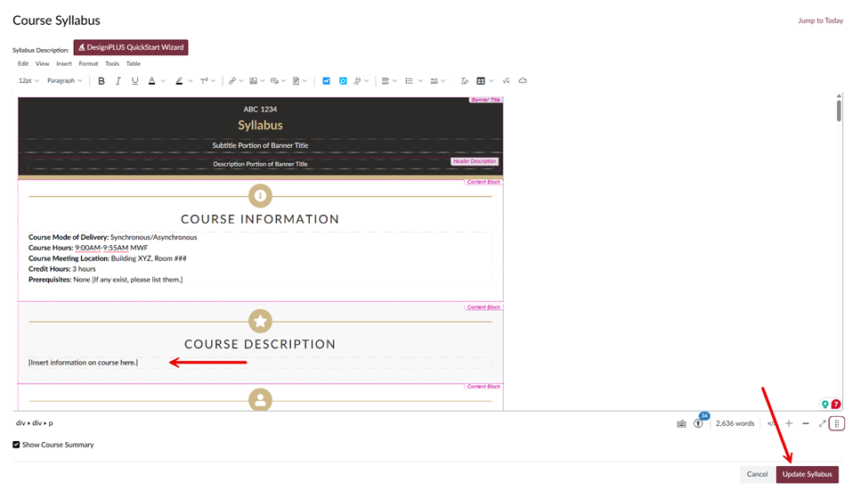868x491 pixels.
Task: Click the first blue external tool icon
Action: [x=326, y=81]
